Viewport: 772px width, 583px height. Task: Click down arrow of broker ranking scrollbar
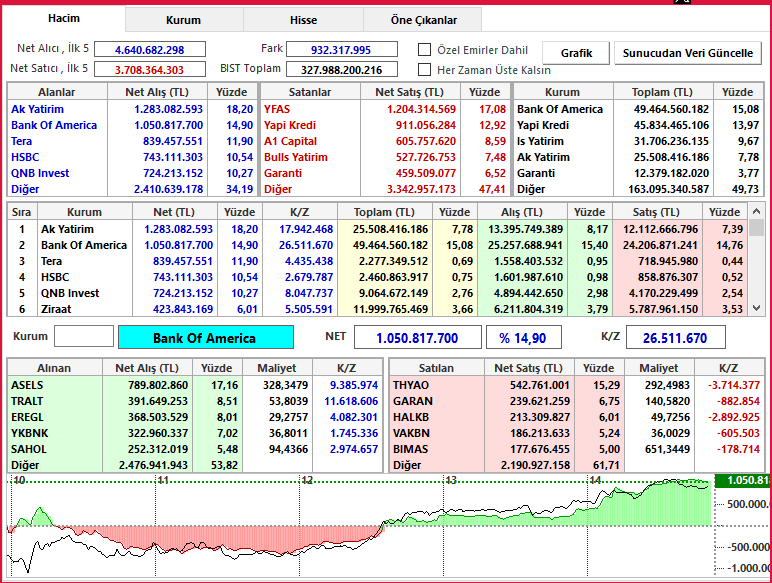757,308
